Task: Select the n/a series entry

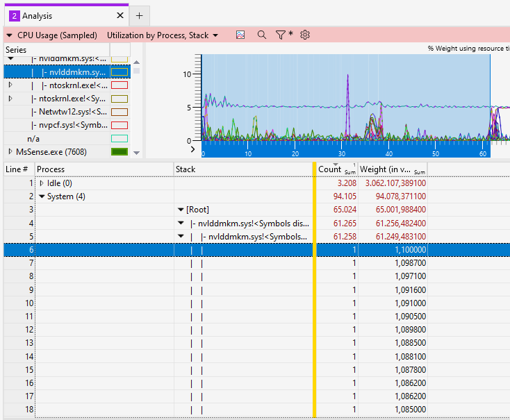Action: pos(33,139)
